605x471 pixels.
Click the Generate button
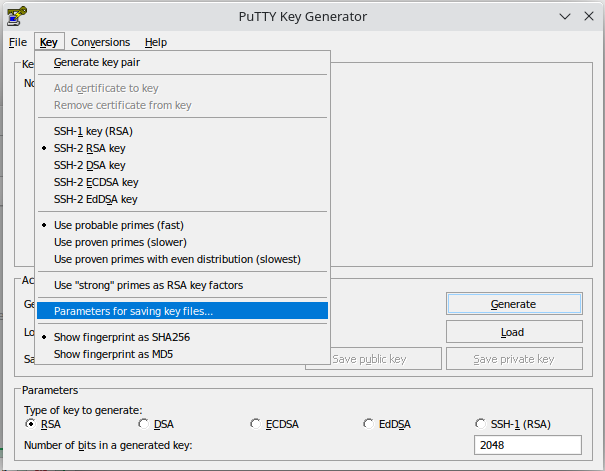point(514,304)
